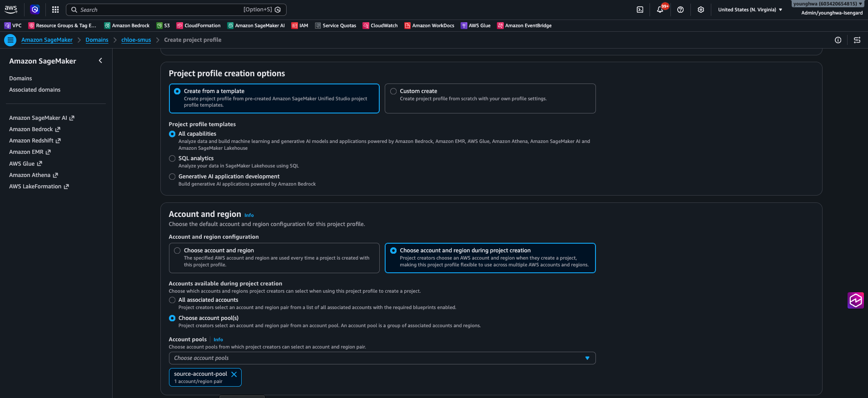The height and width of the screenshot is (398, 868).
Task: Collapse the Amazon SageMaker navigation panel
Action: pyautogui.click(x=100, y=60)
